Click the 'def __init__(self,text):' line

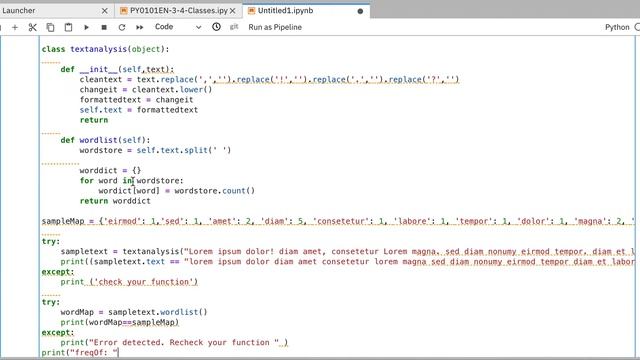117,69
